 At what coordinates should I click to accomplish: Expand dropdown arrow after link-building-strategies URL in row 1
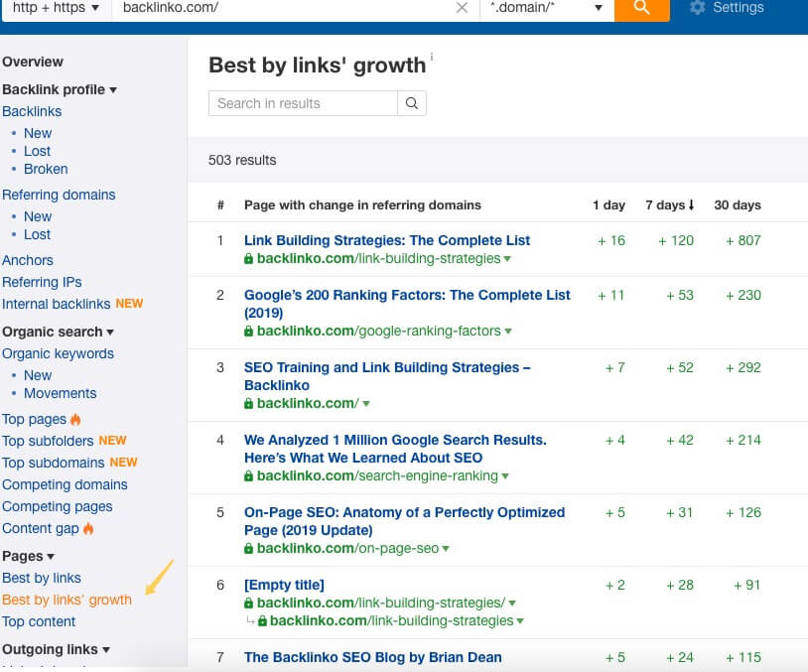(x=507, y=259)
